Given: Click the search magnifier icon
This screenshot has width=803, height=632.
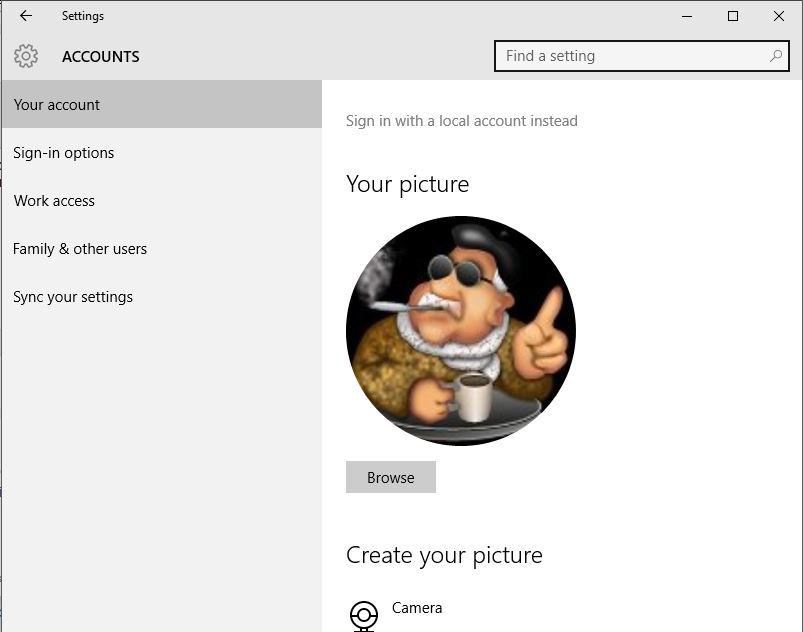Looking at the screenshot, I should [x=776, y=56].
